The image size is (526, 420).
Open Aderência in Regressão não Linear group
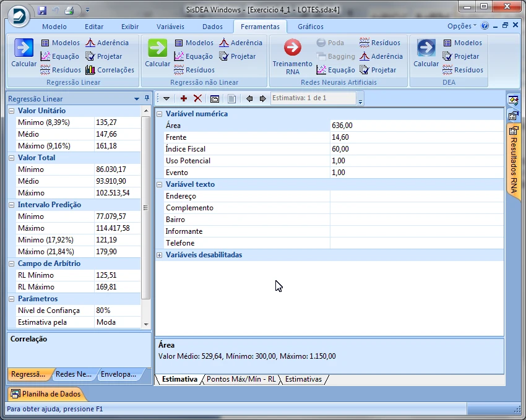[241, 43]
